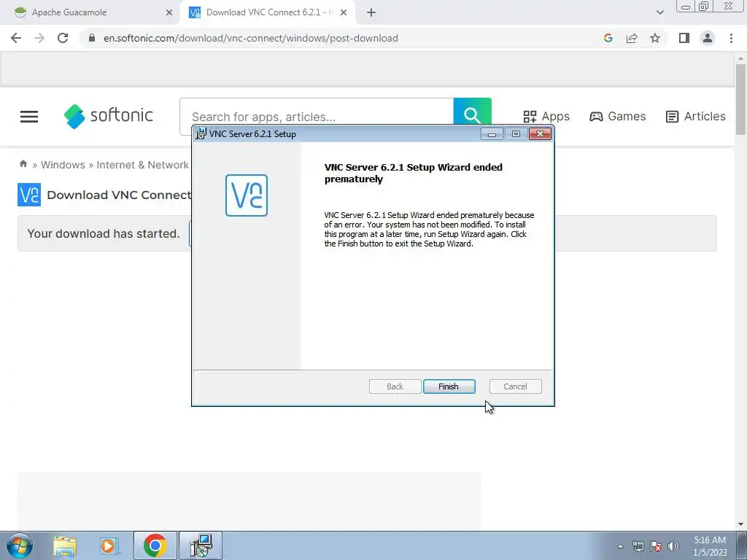Open Action Center flag icon
747x560 pixels.
656,546
